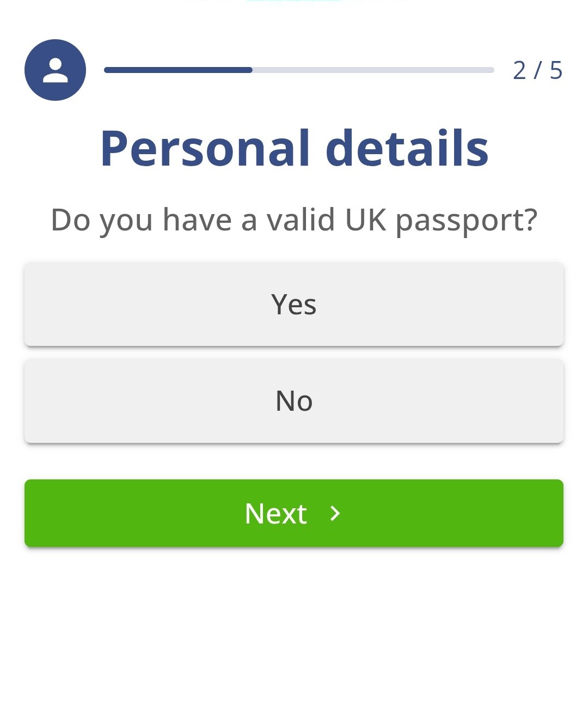Select Yes for valid UK passport

click(x=294, y=304)
